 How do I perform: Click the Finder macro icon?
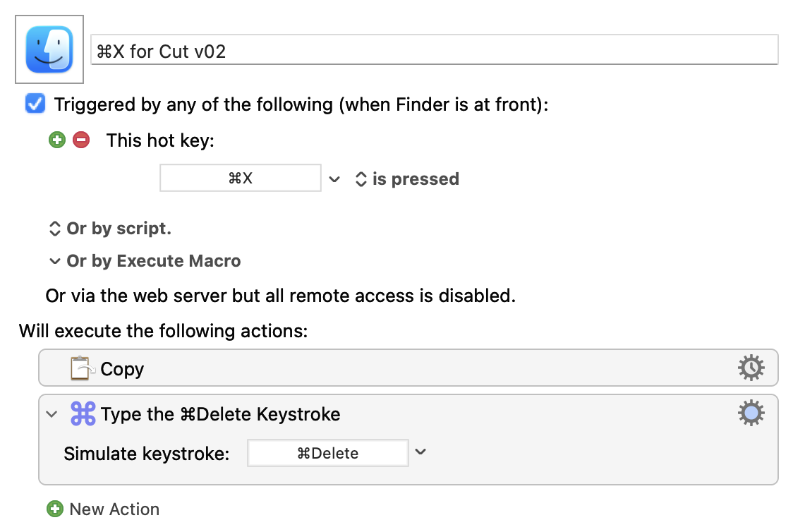(x=49, y=49)
